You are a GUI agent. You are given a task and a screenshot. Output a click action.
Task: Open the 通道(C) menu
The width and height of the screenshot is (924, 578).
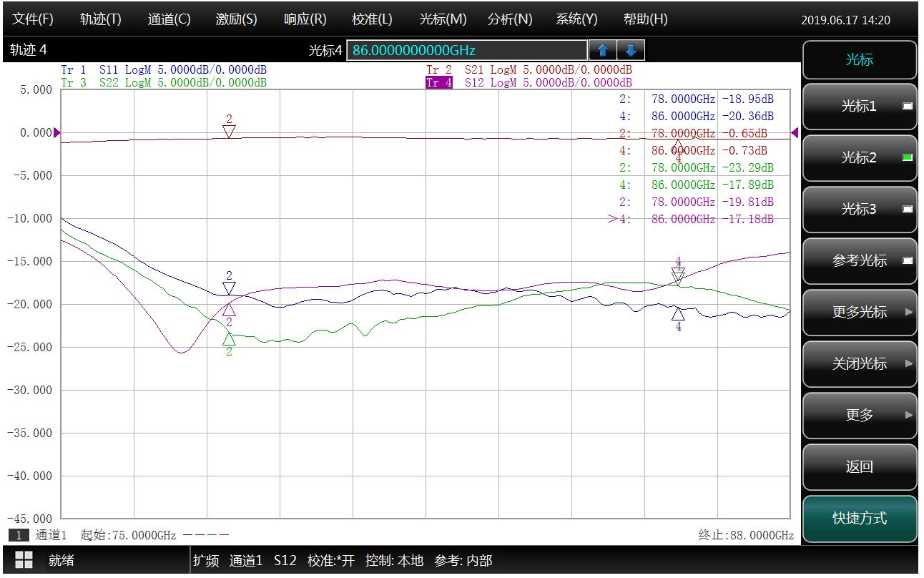tap(169, 19)
